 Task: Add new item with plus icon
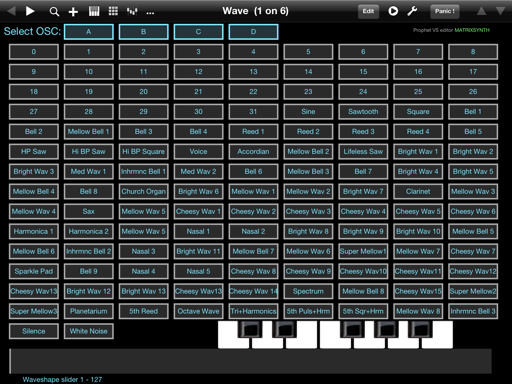pos(73,12)
